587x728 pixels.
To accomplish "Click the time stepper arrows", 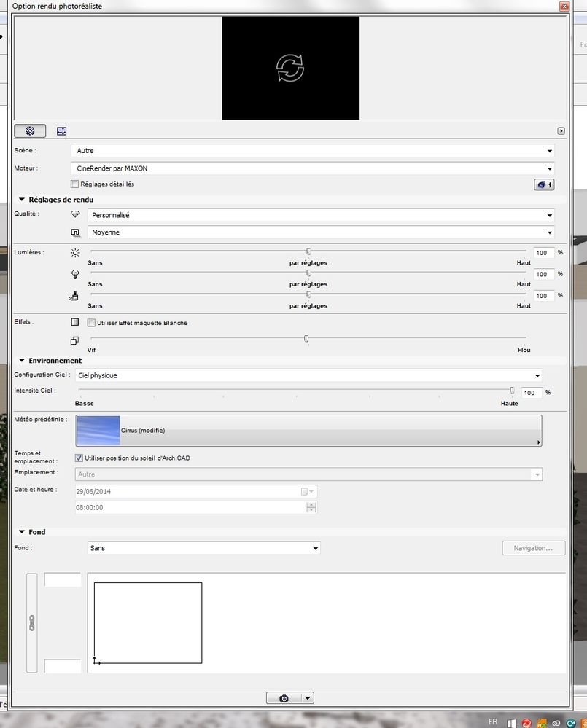I will (x=311, y=507).
